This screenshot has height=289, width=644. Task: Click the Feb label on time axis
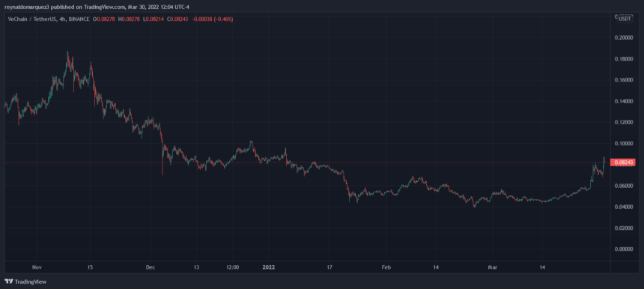click(x=386, y=267)
